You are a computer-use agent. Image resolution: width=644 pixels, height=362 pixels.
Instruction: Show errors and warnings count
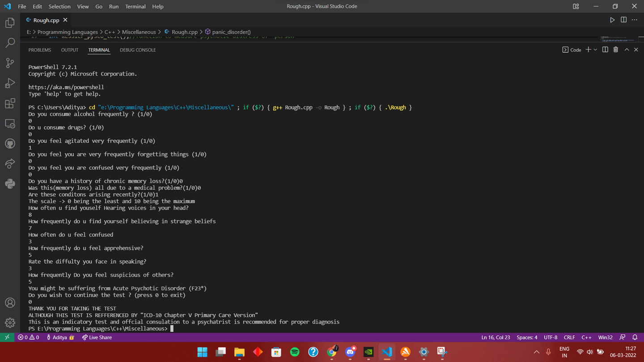[29, 337]
